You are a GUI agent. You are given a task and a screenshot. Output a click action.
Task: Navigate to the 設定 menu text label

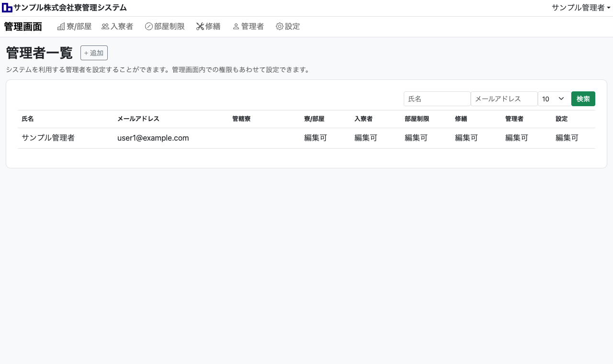point(293,27)
